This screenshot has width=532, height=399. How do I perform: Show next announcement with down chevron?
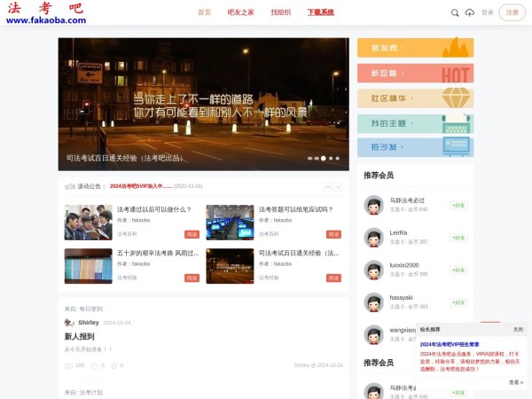pyautogui.click(x=338, y=187)
